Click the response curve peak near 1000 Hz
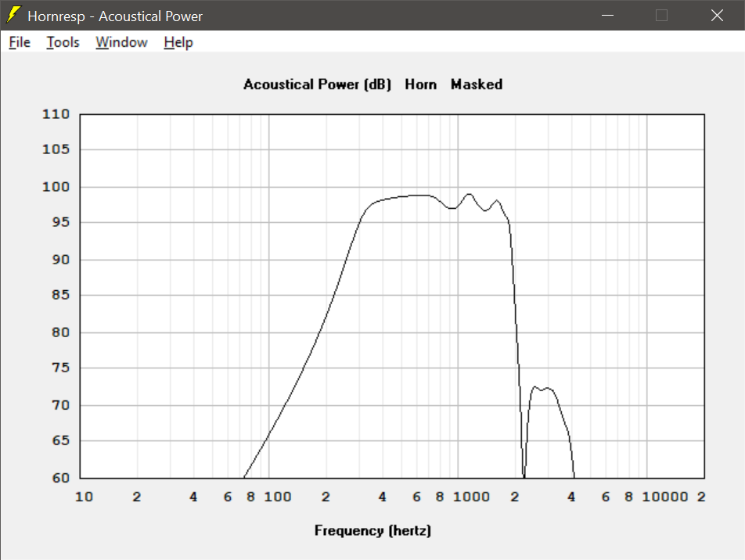745x560 pixels. click(470, 194)
